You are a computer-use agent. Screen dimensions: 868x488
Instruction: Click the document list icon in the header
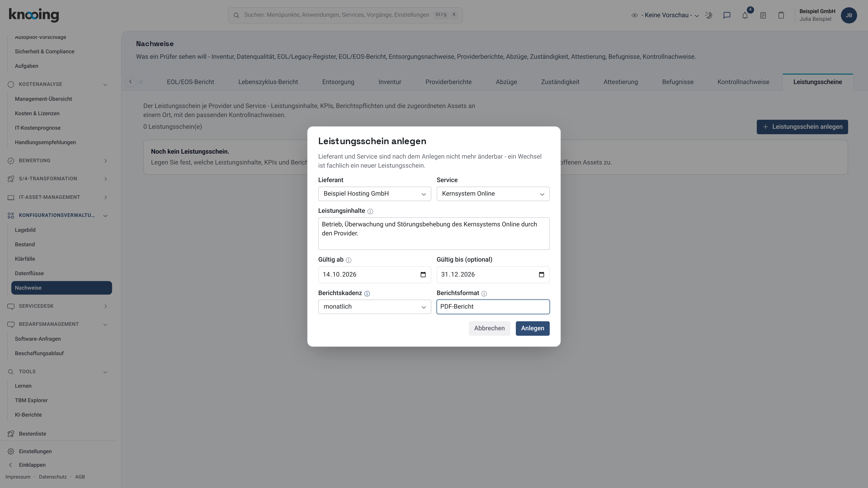(x=763, y=15)
